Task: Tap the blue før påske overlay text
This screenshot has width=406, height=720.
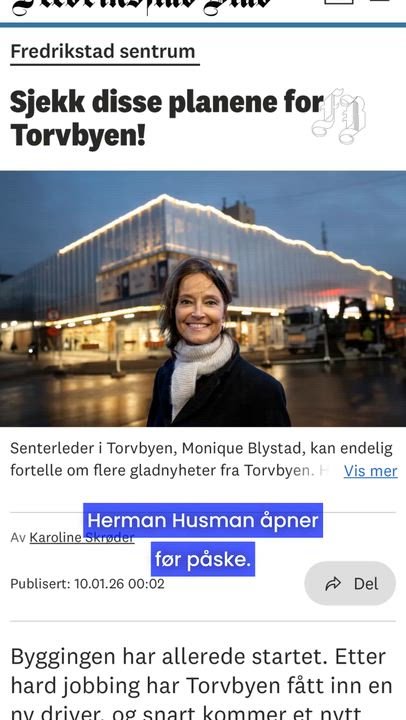Action: click(x=203, y=559)
